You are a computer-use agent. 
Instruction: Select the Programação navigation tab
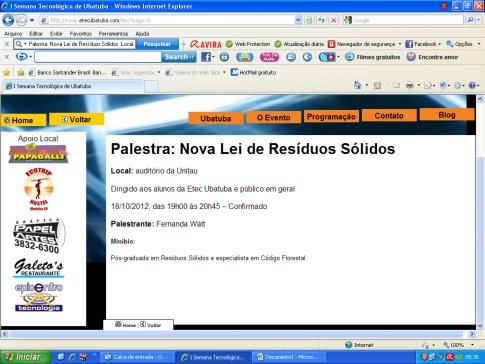pos(331,116)
